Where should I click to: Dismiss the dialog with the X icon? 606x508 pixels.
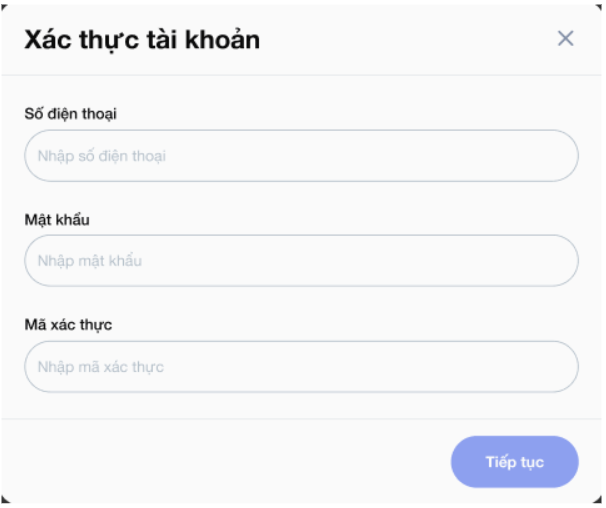point(565,38)
